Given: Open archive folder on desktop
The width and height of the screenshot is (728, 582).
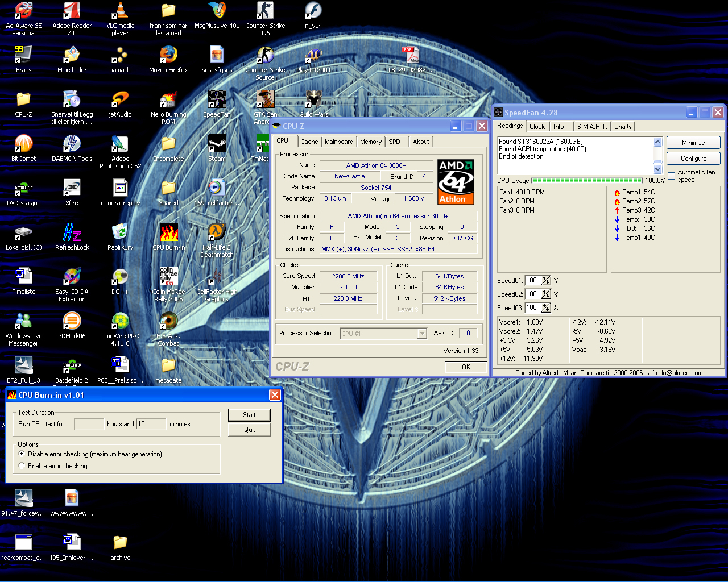Looking at the screenshot, I should [x=120, y=547].
